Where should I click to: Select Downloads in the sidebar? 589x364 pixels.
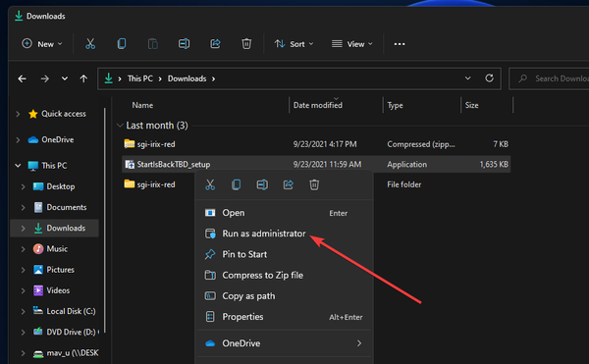pyautogui.click(x=55, y=229)
